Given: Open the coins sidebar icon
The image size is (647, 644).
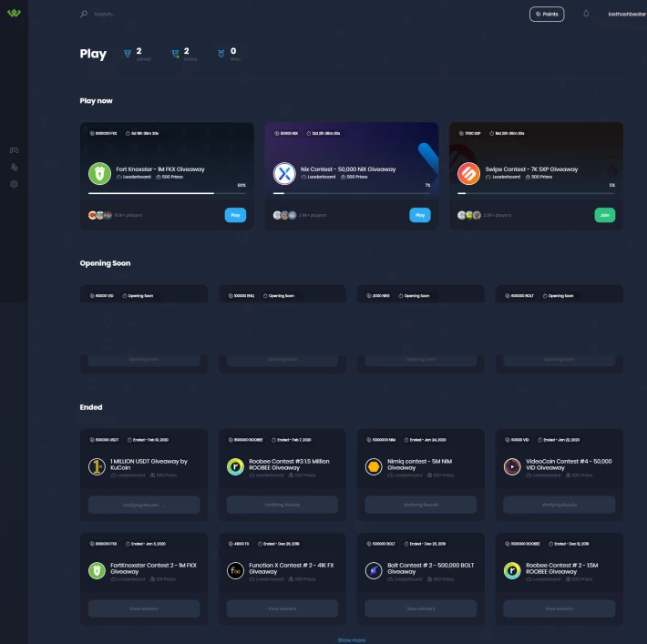Looking at the screenshot, I should point(14,167).
